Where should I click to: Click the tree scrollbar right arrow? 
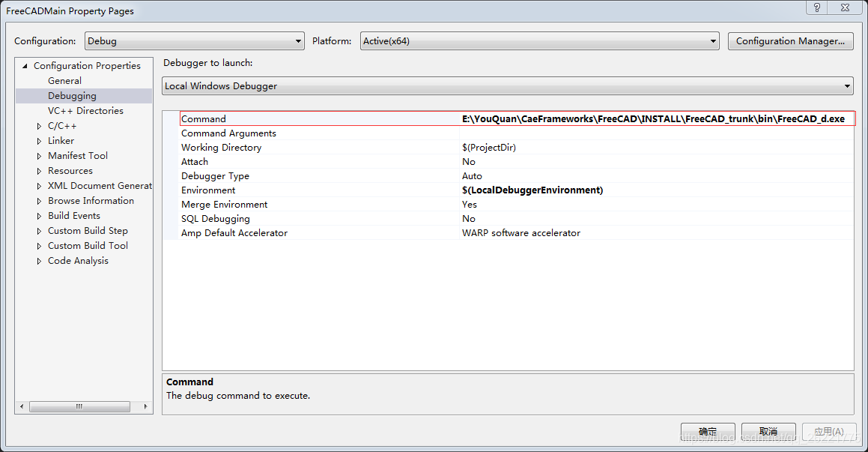[x=145, y=406]
